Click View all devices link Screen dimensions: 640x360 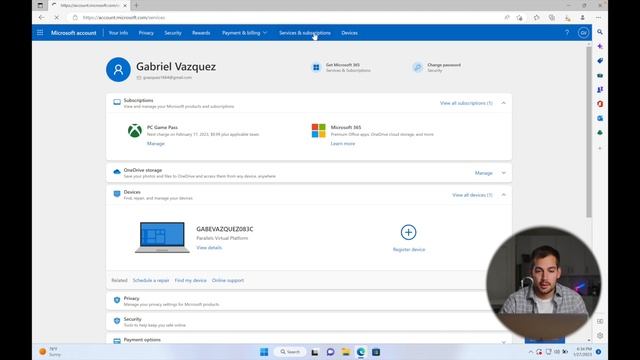[472, 195]
